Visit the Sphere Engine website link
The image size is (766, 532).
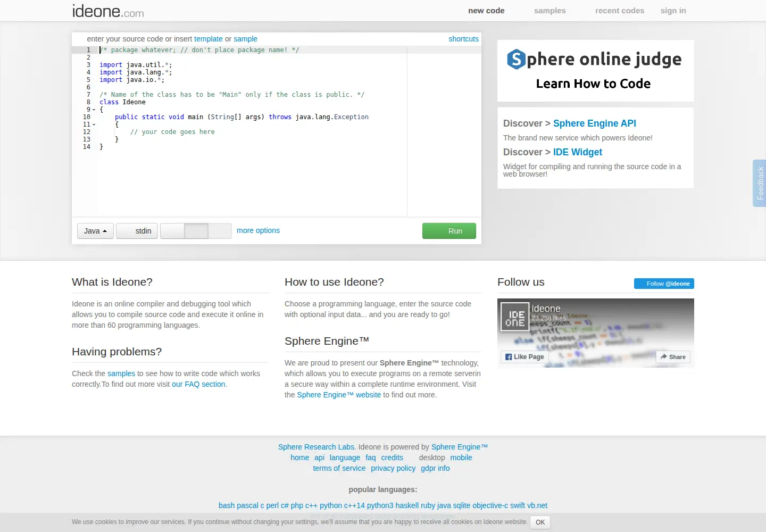(339, 395)
